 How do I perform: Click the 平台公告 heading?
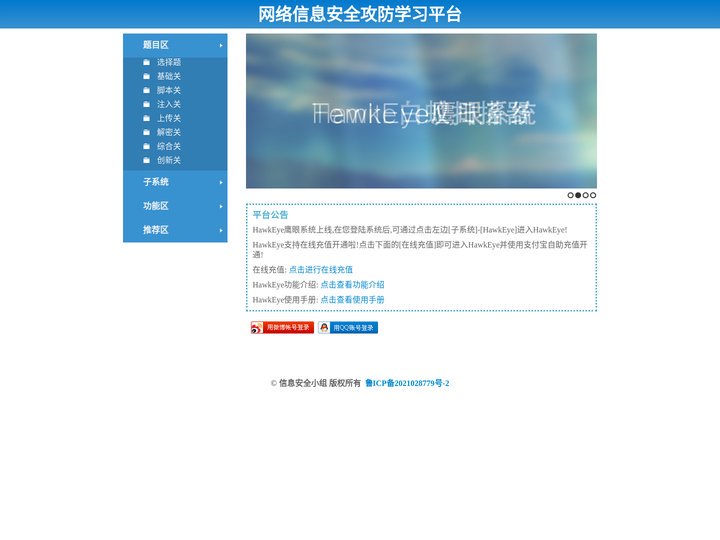click(x=270, y=214)
